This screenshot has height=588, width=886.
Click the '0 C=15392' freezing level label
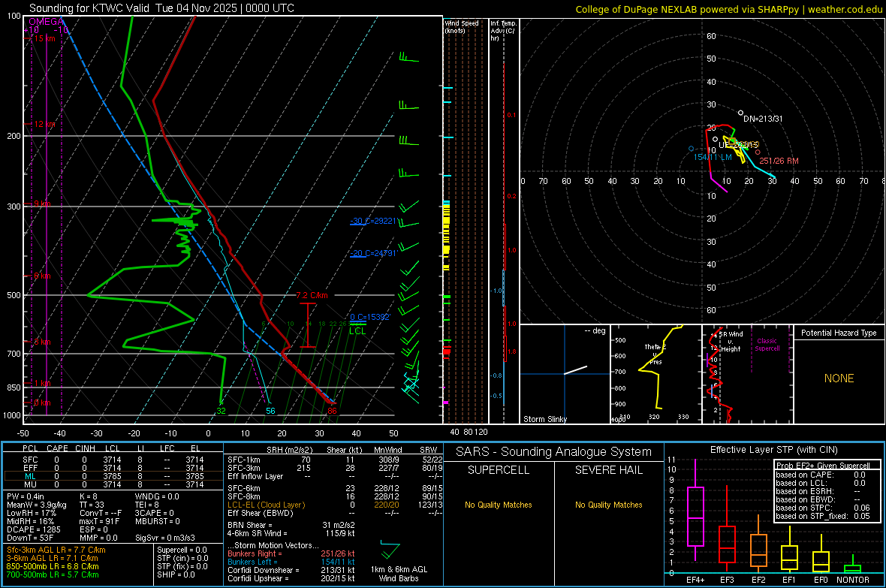point(369,317)
